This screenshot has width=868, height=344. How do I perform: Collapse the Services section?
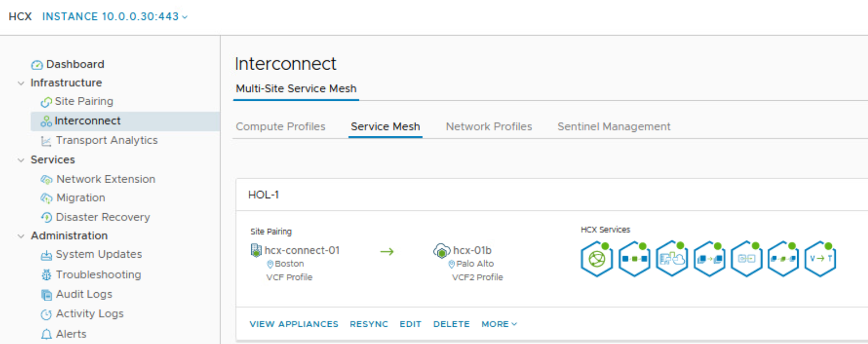21,160
